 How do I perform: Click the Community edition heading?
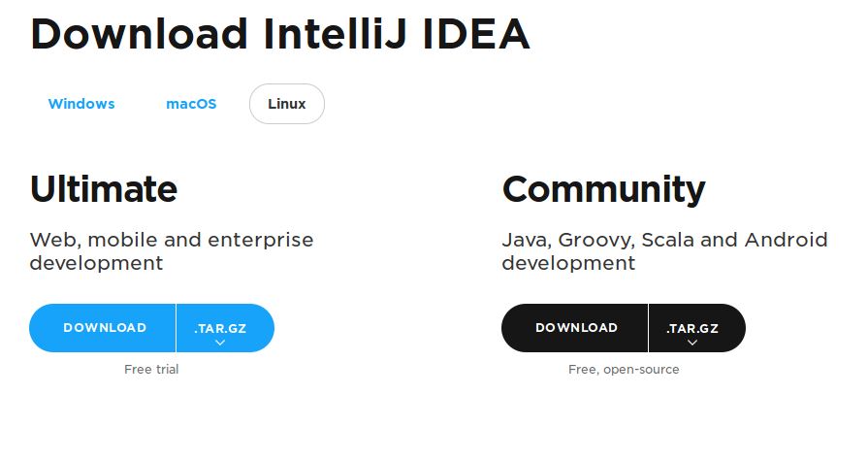(x=603, y=188)
